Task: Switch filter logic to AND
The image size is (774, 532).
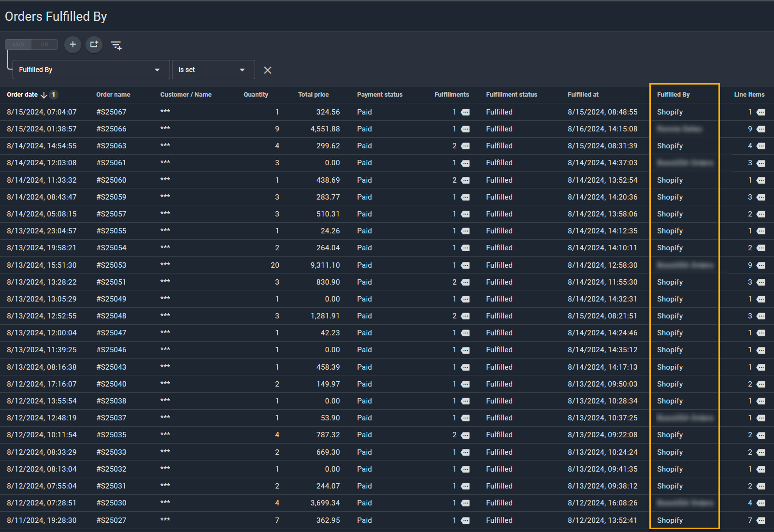Action: 18,44
